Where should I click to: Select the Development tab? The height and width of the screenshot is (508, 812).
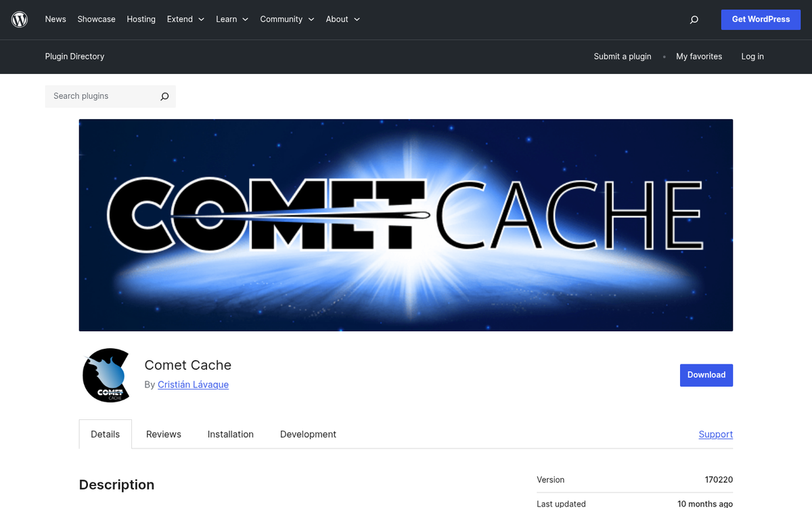coord(308,433)
